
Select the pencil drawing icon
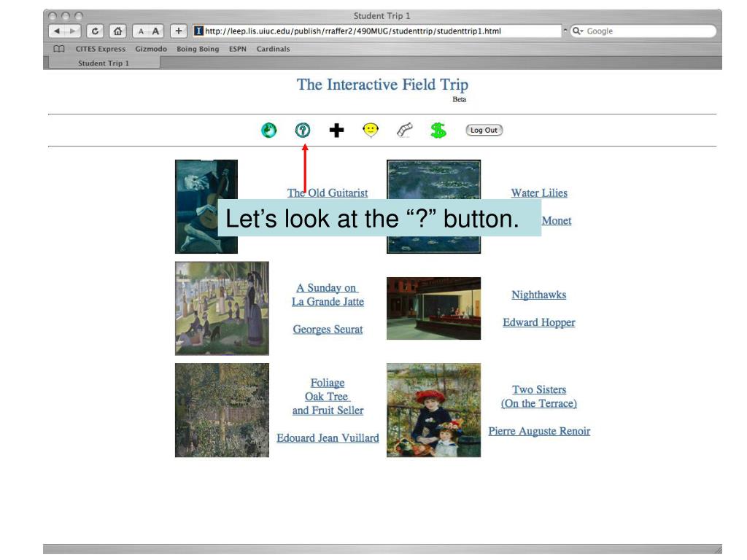pyautogui.click(x=404, y=130)
